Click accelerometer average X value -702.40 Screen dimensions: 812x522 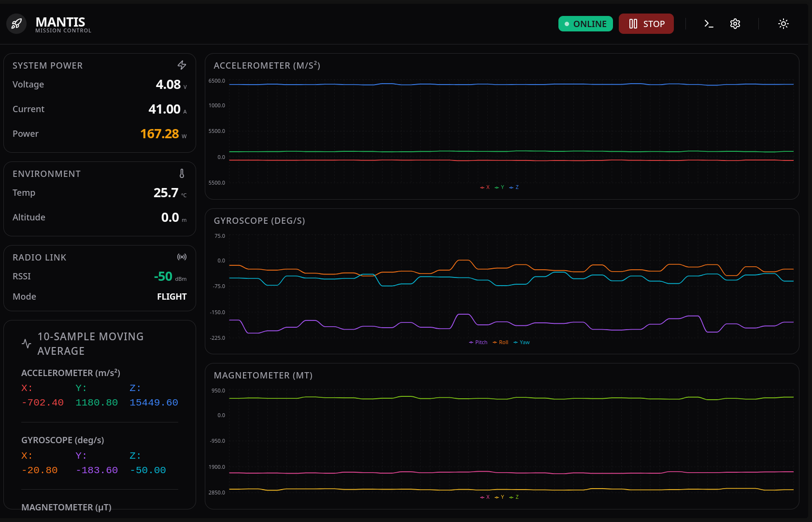click(x=43, y=403)
